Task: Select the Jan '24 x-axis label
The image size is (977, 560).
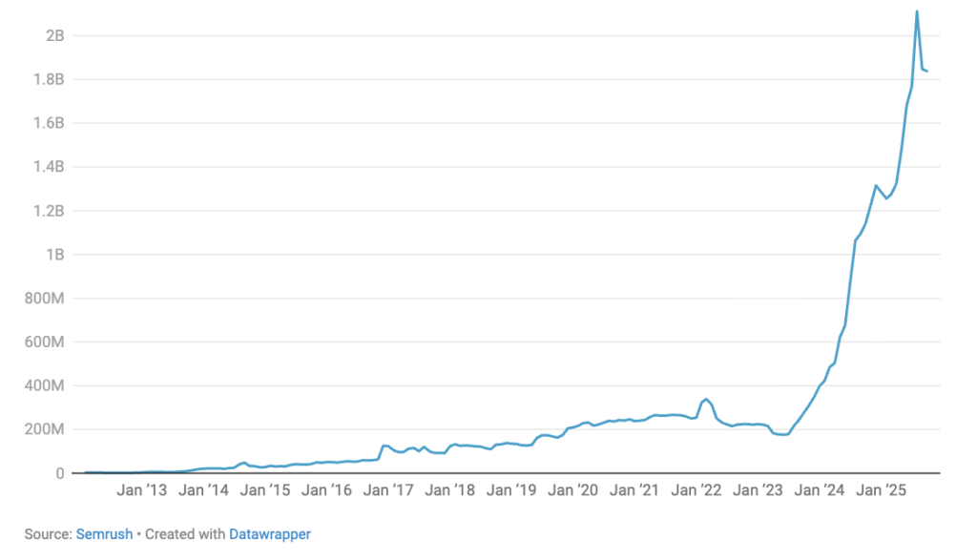Action: [821, 490]
